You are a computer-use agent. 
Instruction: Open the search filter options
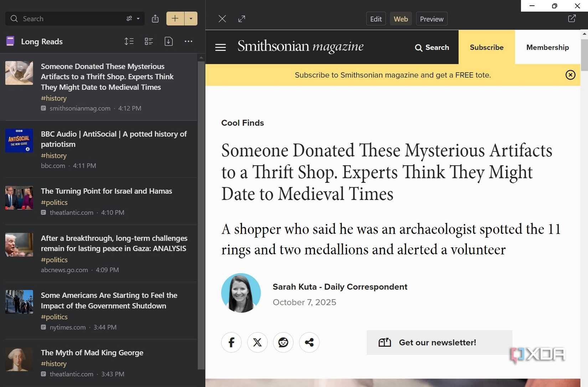tap(129, 19)
